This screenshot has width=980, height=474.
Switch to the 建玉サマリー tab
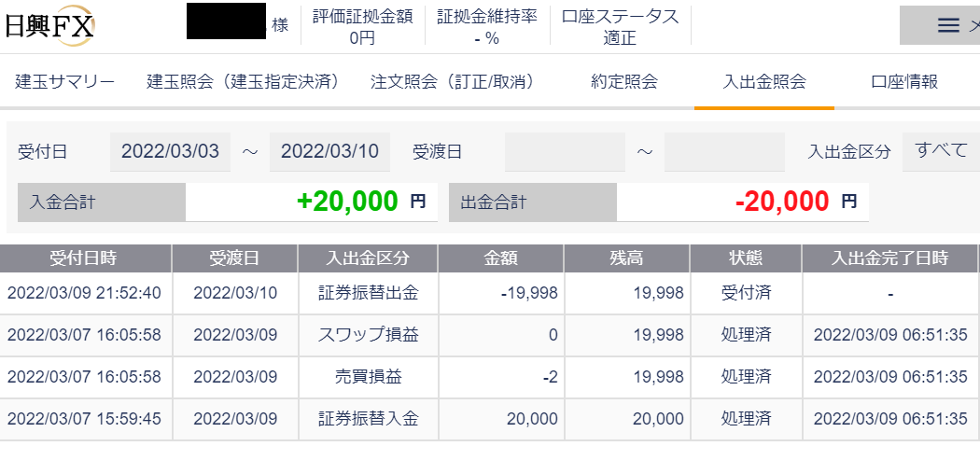[65, 82]
